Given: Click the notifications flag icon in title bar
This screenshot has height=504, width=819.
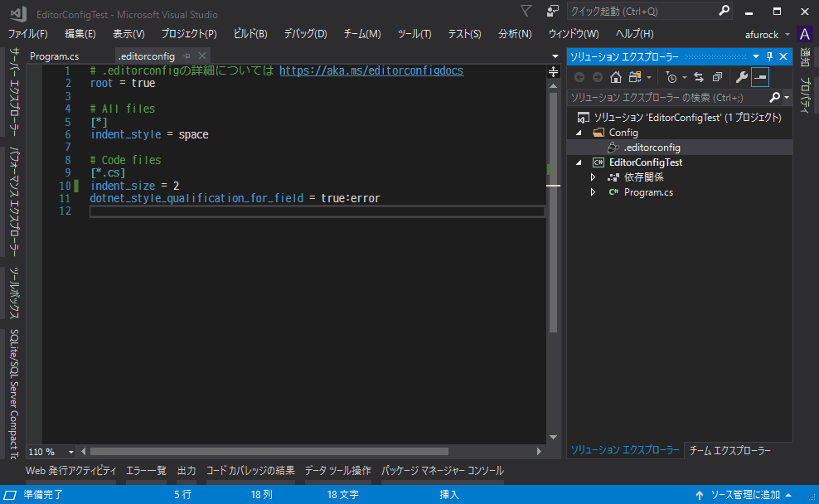Looking at the screenshot, I should pyautogui.click(x=526, y=11).
